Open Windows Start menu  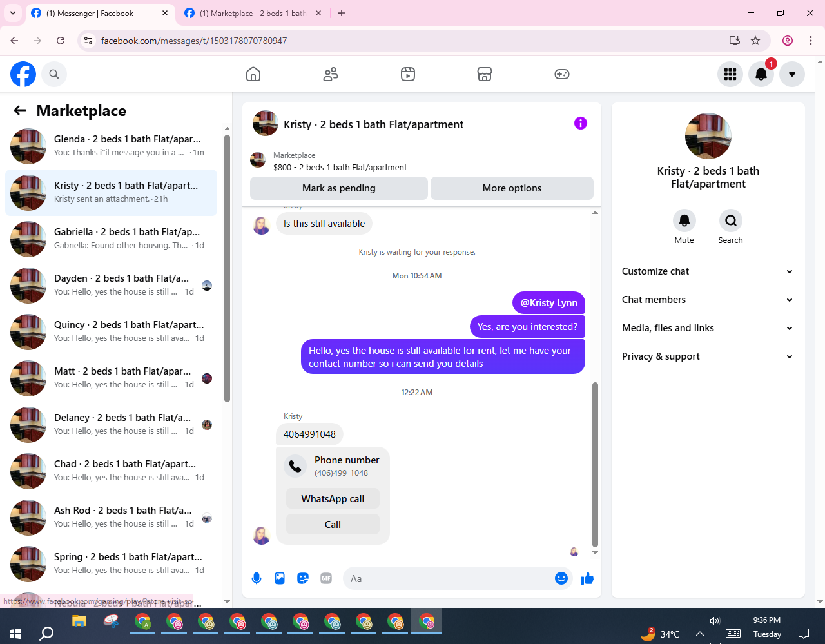click(15, 634)
